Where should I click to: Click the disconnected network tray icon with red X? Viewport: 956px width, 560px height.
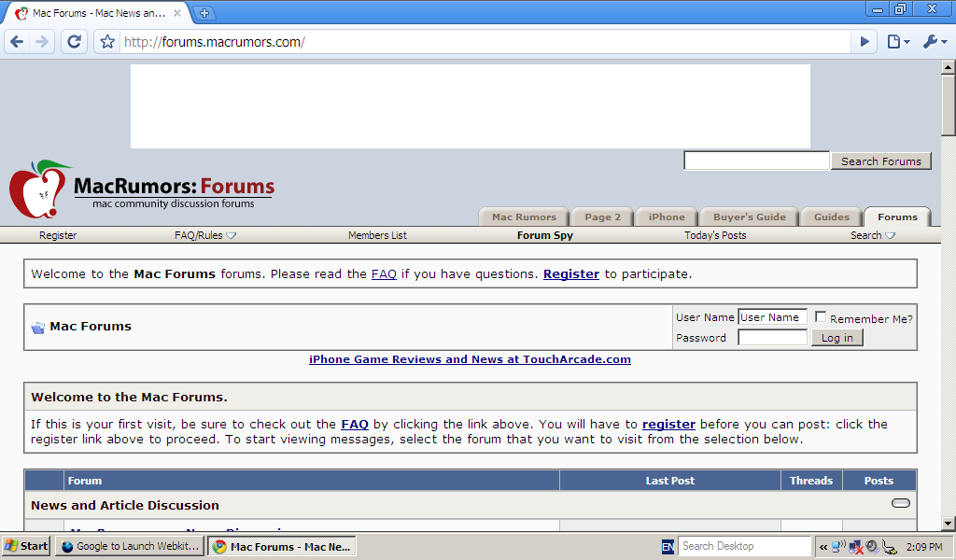tap(855, 547)
